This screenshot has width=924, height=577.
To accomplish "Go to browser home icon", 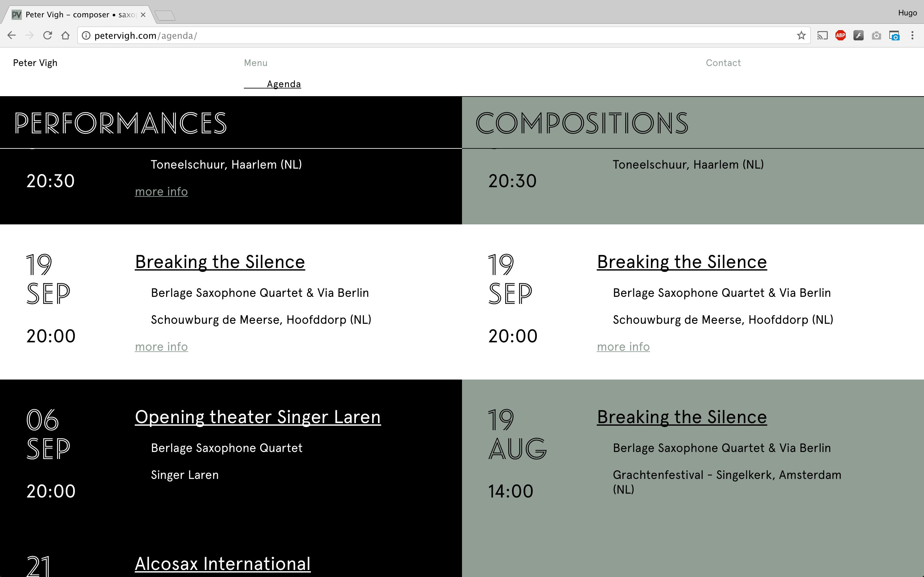I will pos(66,36).
